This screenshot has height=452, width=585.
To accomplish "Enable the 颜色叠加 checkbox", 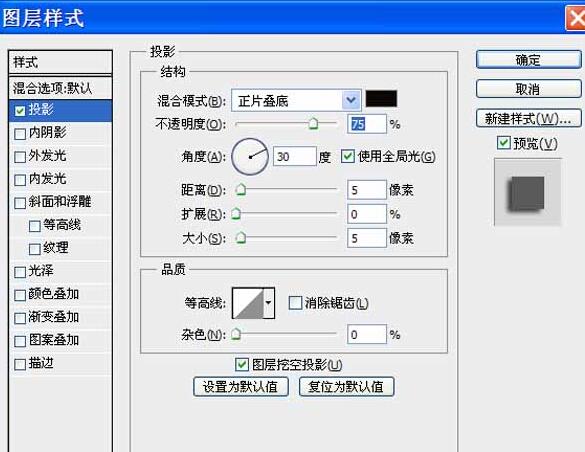I will [x=20, y=295].
